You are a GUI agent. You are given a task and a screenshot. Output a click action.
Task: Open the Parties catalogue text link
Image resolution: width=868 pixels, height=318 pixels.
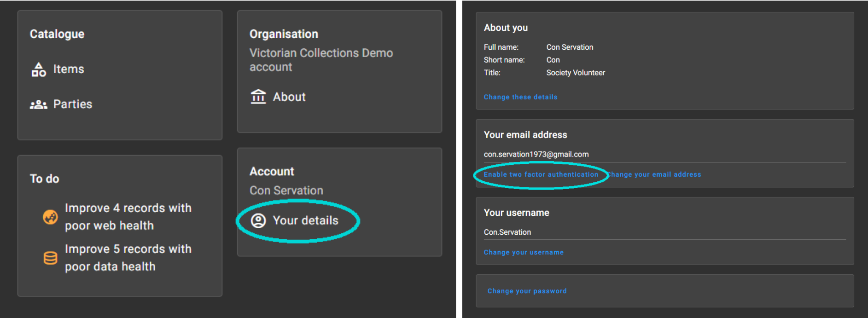[73, 104]
